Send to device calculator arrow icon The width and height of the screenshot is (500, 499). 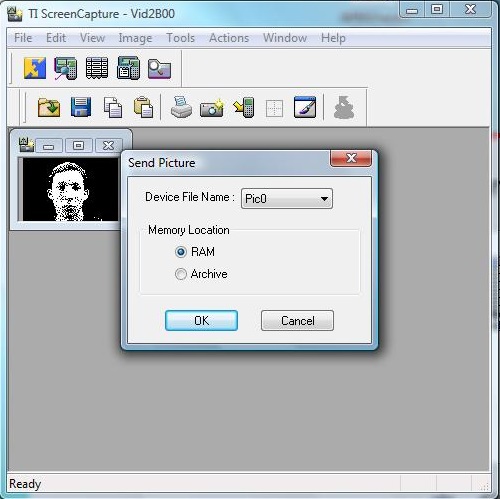tap(244, 107)
